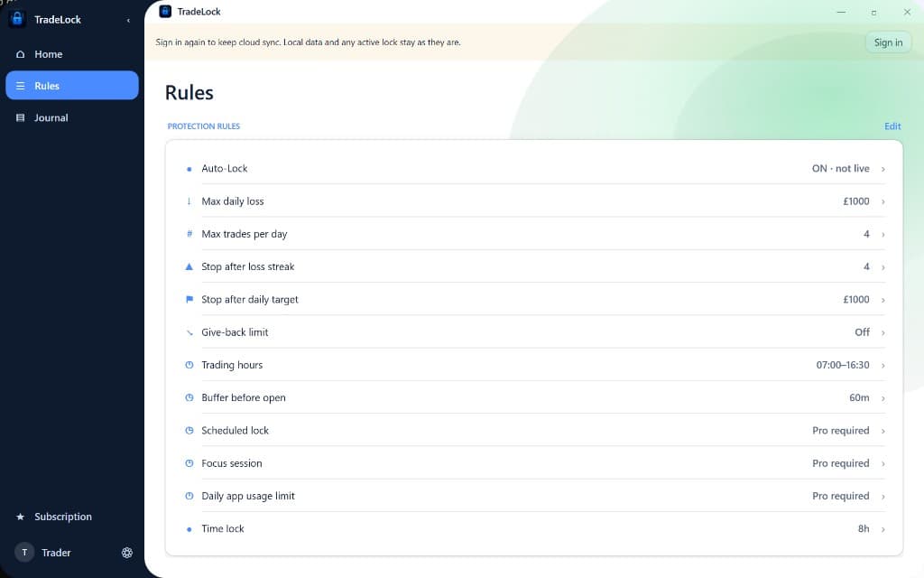The height and width of the screenshot is (578, 924).
Task: Click the Journal book icon
Action: coord(21,118)
